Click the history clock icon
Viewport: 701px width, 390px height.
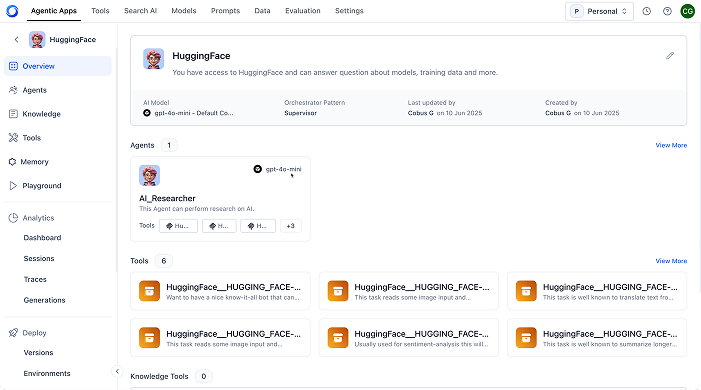(x=646, y=11)
